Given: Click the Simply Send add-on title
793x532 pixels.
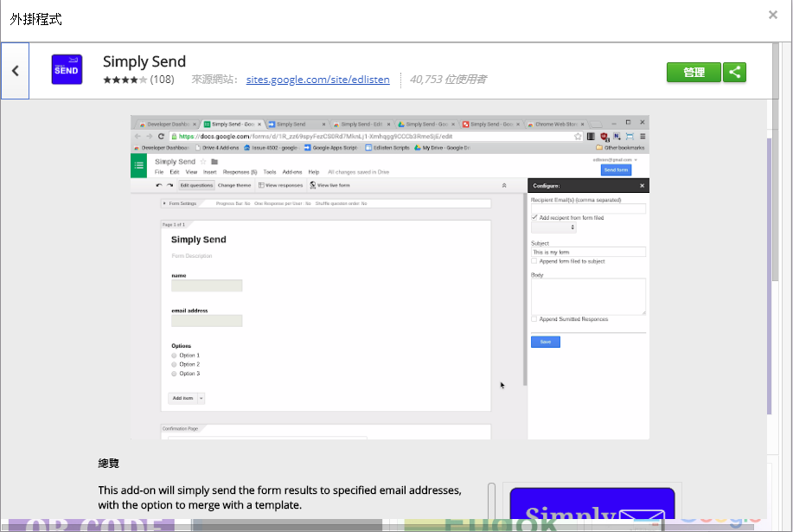Looking at the screenshot, I should (144, 61).
